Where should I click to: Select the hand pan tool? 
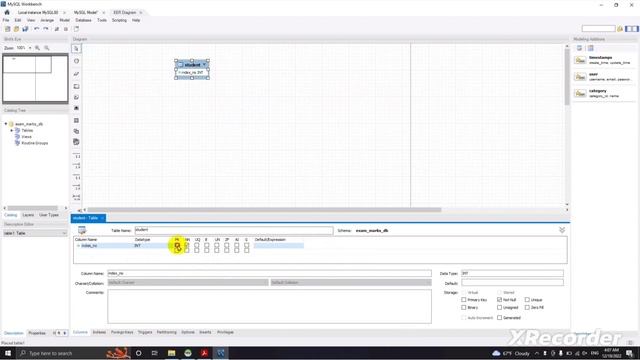(76, 61)
